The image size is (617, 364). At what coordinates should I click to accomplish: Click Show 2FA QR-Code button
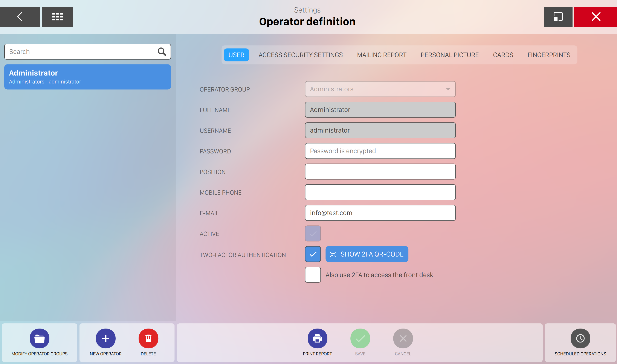tap(367, 254)
